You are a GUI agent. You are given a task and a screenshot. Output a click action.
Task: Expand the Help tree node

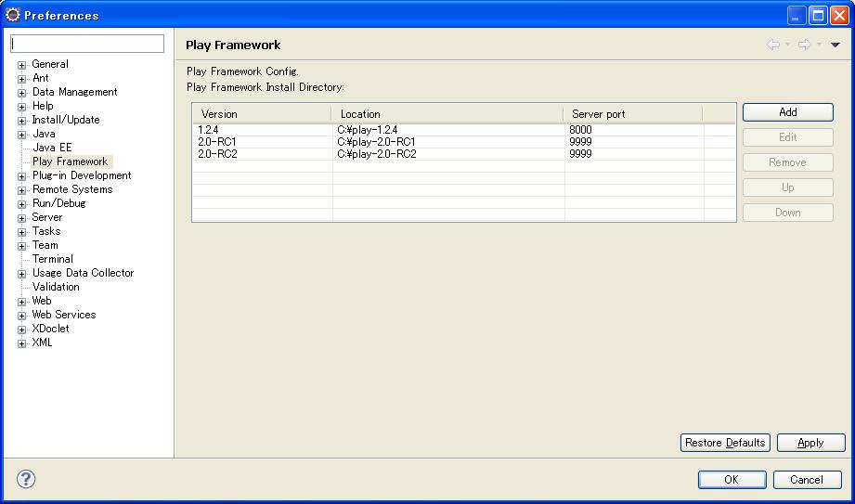(21, 107)
